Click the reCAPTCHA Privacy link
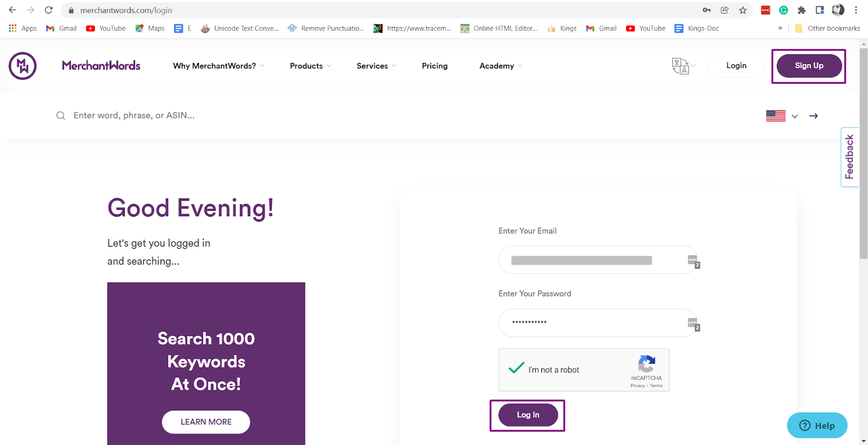 637,386
